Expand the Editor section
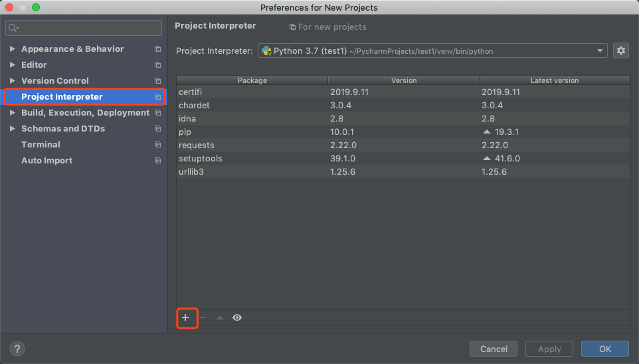This screenshot has height=364, width=639. (12, 64)
